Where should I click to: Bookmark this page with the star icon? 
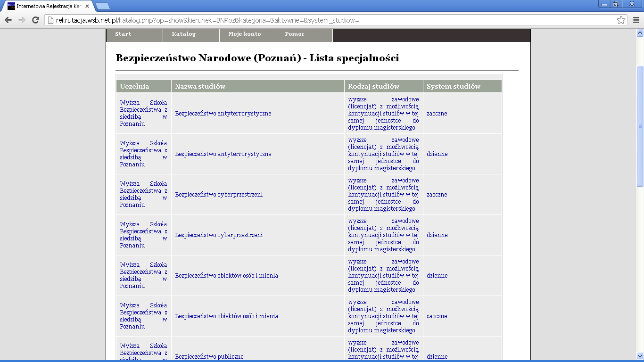621,20
